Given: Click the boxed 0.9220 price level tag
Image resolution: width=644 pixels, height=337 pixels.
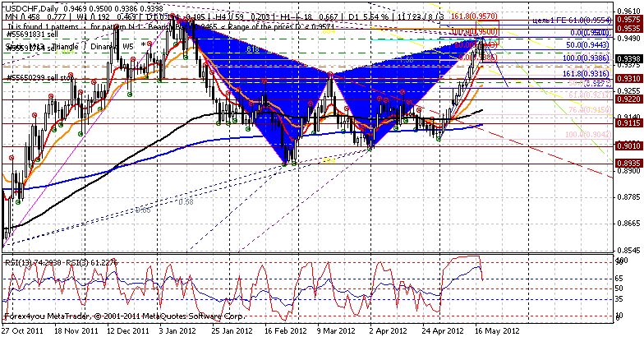Looking at the screenshot, I should pos(628,99).
